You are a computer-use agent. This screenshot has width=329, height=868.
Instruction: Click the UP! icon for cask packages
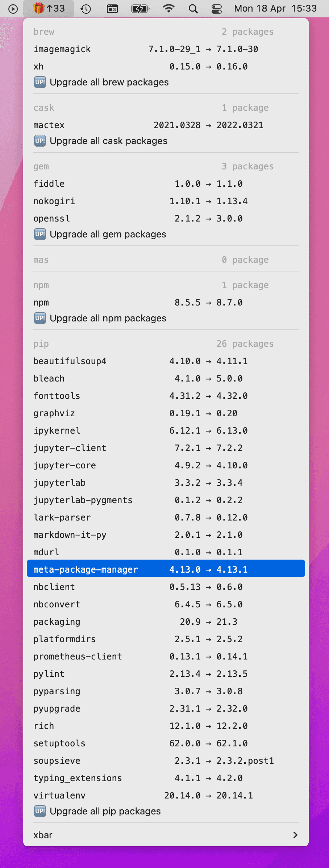40,141
